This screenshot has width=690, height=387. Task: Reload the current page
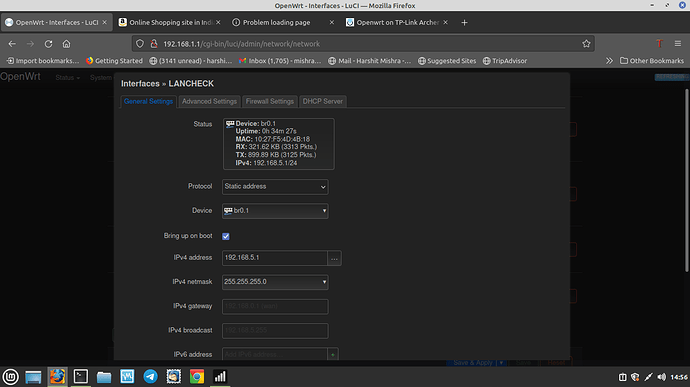48,44
